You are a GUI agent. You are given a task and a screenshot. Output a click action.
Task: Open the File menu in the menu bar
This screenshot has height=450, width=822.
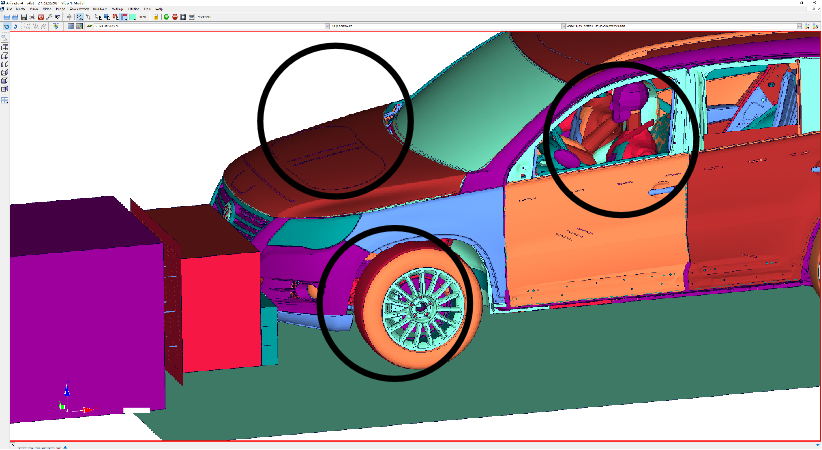tap(8, 9)
